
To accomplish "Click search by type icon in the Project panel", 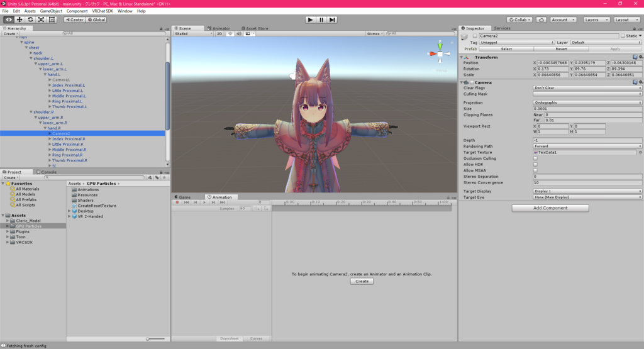I will click(x=150, y=177).
